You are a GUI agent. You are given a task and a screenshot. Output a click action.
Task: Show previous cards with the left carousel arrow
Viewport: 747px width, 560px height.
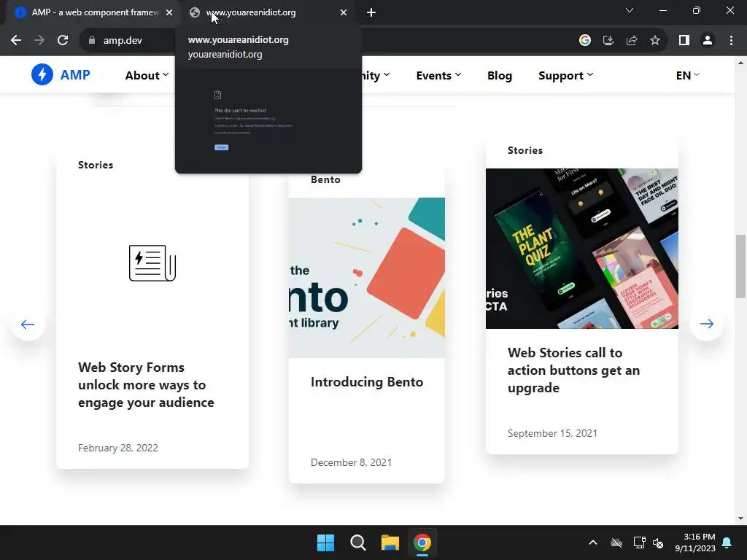28,324
